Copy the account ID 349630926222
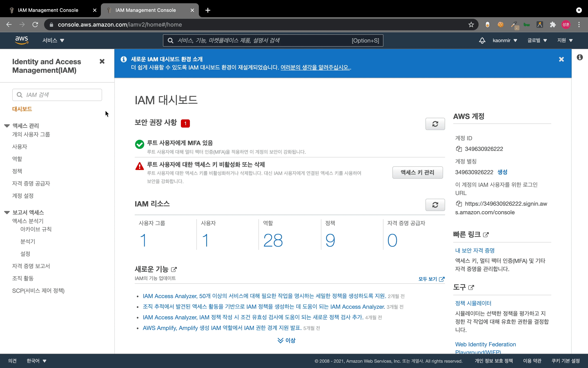 459,149
